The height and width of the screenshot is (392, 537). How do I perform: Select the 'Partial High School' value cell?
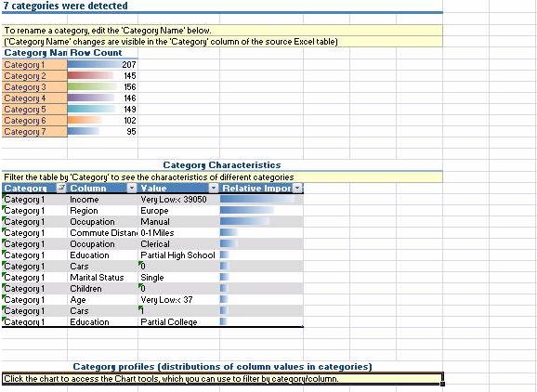pyautogui.click(x=178, y=255)
